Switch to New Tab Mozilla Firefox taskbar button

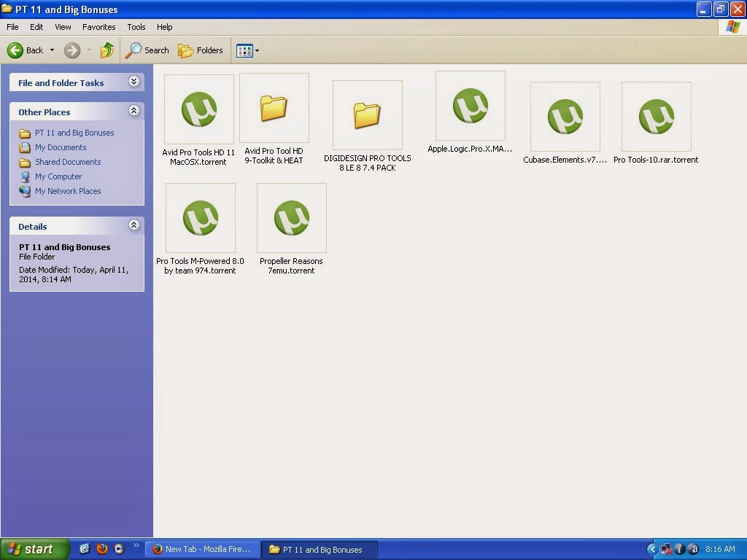[x=203, y=549]
